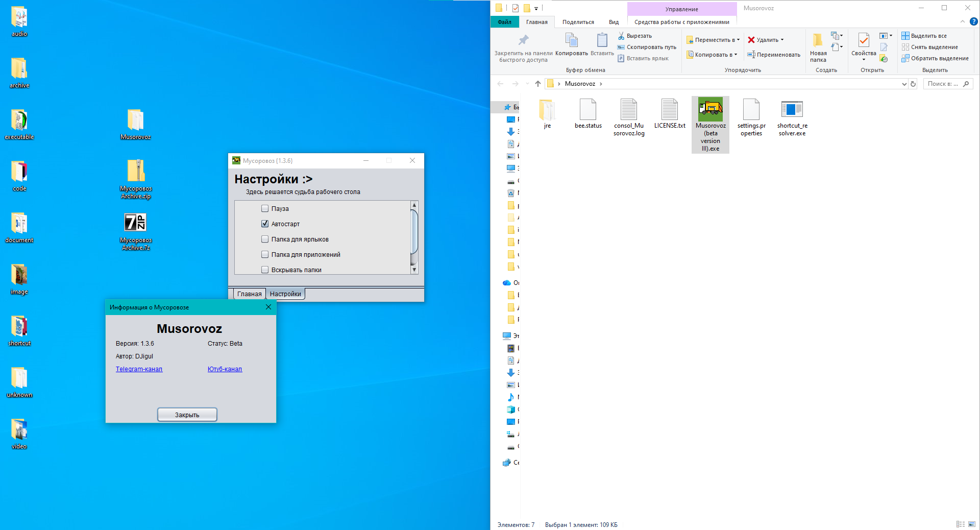
Task: Click the Explorer search field
Action: (x=948, y=84)
